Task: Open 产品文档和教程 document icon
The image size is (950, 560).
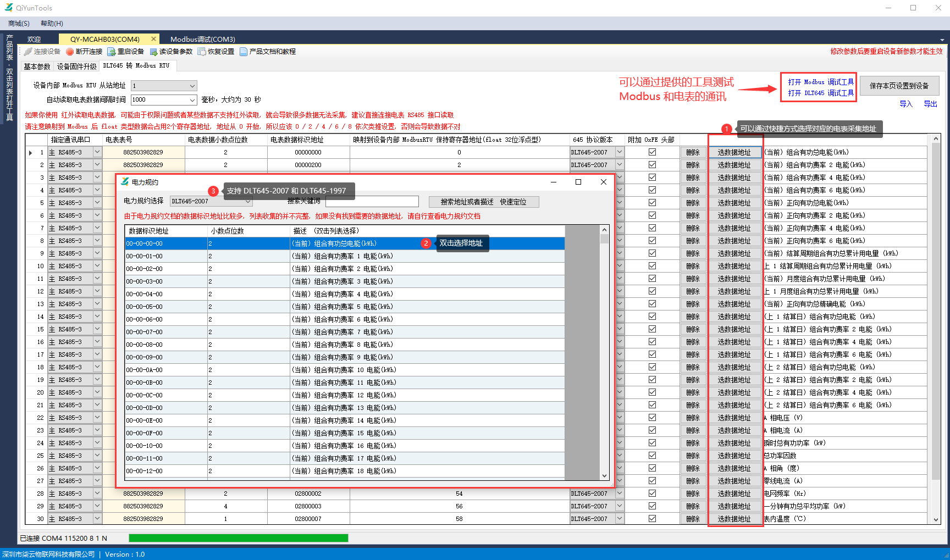Action: point(244,52)
